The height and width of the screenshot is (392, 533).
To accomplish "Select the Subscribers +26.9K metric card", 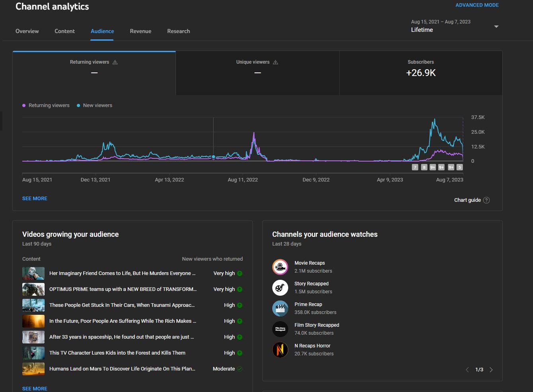I will 421,73.
